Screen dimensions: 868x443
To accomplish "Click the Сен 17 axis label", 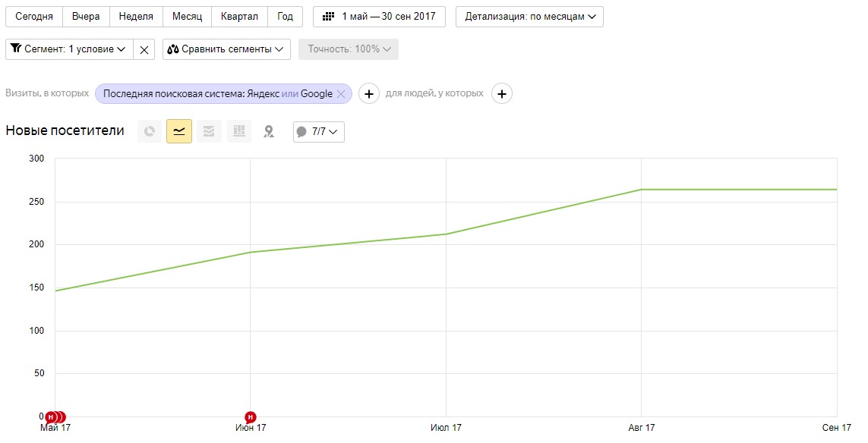I will 836,428.
